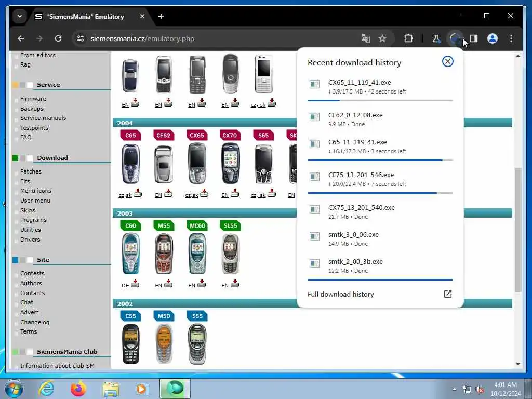Open the Chrome Labs flask icon
This screenshot has height=399, width=532.
point(436,38)
